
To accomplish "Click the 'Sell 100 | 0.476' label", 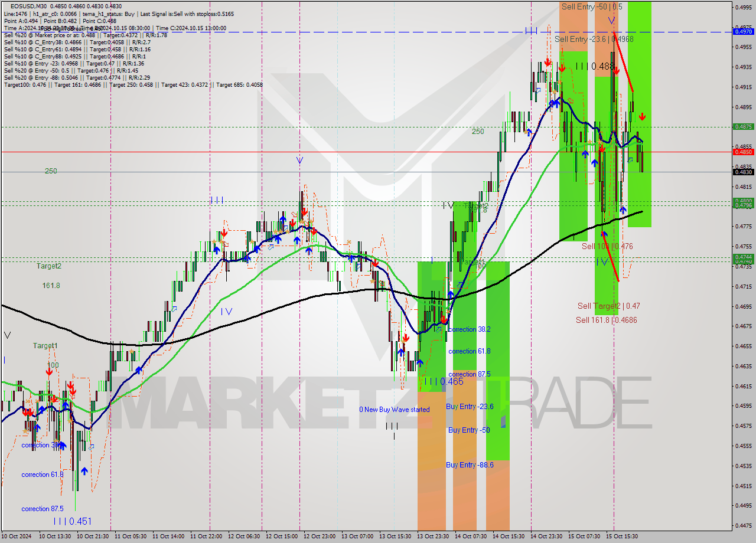I will click(x=607, y=246).
